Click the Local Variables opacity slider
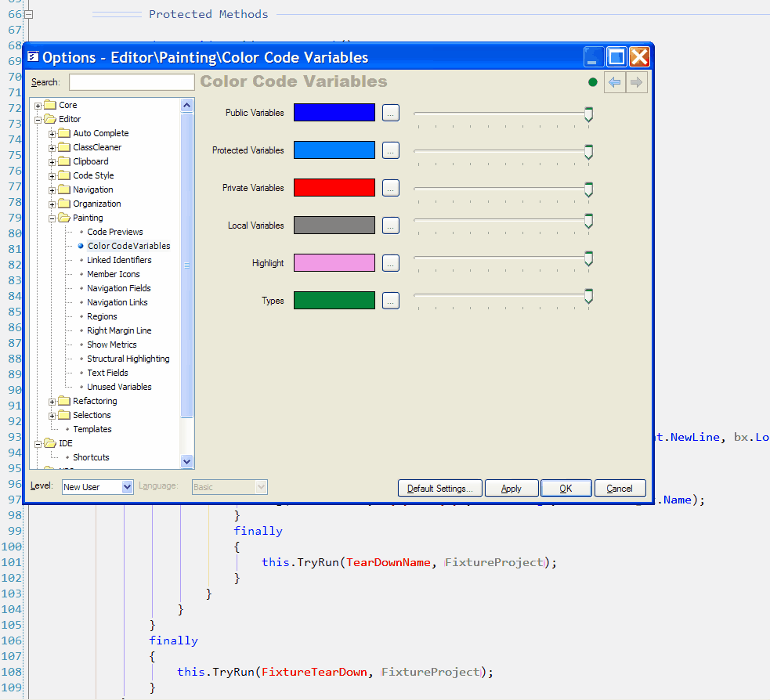Viewport: 770px width, 700px height. click(x=588, y=222)
